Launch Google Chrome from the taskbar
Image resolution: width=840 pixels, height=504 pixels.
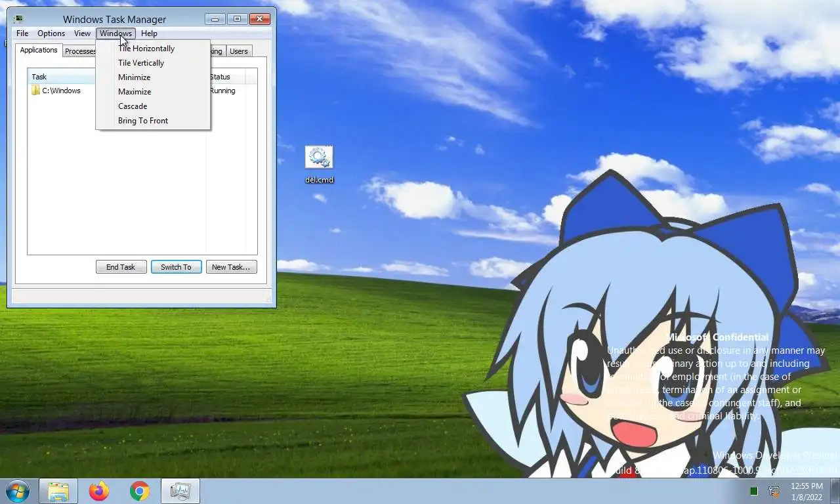click(139, 491)
